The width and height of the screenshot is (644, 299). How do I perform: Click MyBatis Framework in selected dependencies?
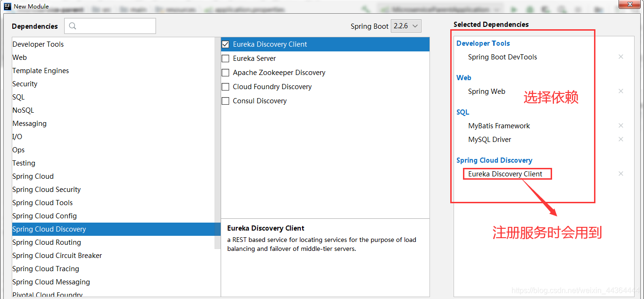tap(499, 126)
